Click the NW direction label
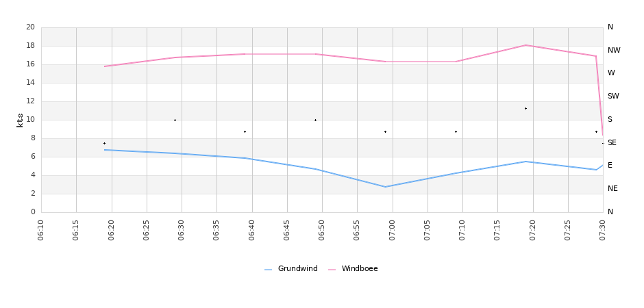This screenshot has height=308, width=644. [614, 51]
